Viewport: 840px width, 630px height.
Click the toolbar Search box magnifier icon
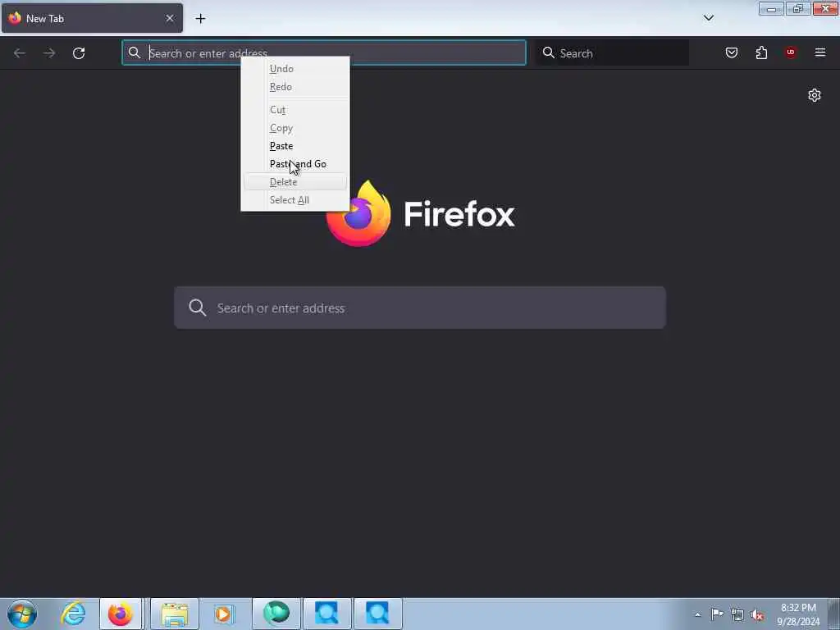[548, 52]
